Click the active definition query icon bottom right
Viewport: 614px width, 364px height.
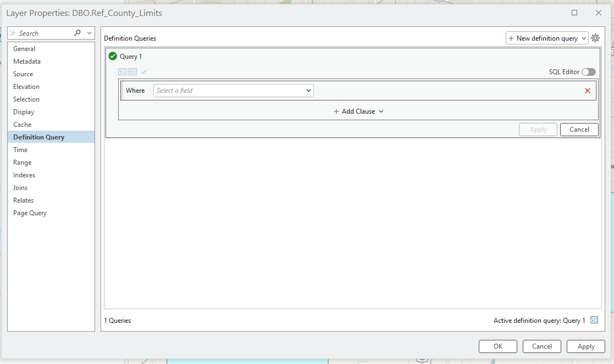tap(594, 320)
